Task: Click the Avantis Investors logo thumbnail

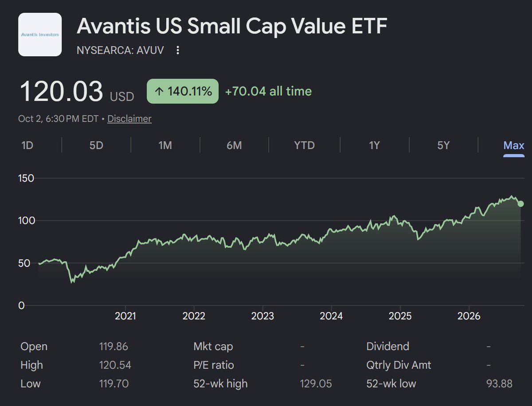Action: 40,35
